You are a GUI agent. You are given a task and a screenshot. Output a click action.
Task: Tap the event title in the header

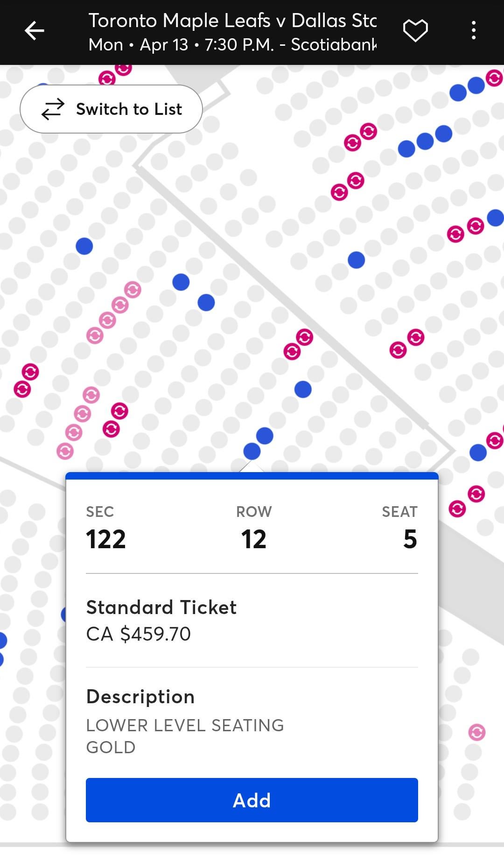[x=232, y=21]
